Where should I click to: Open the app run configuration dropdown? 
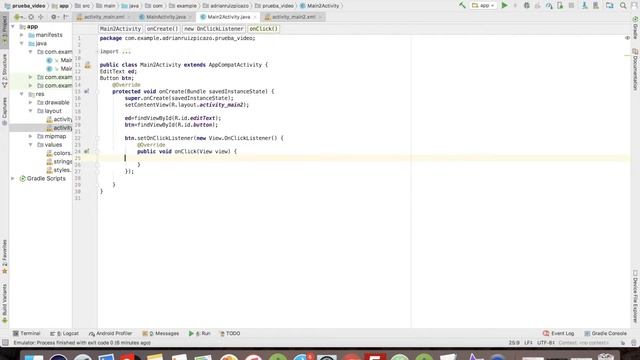[483, 6]
